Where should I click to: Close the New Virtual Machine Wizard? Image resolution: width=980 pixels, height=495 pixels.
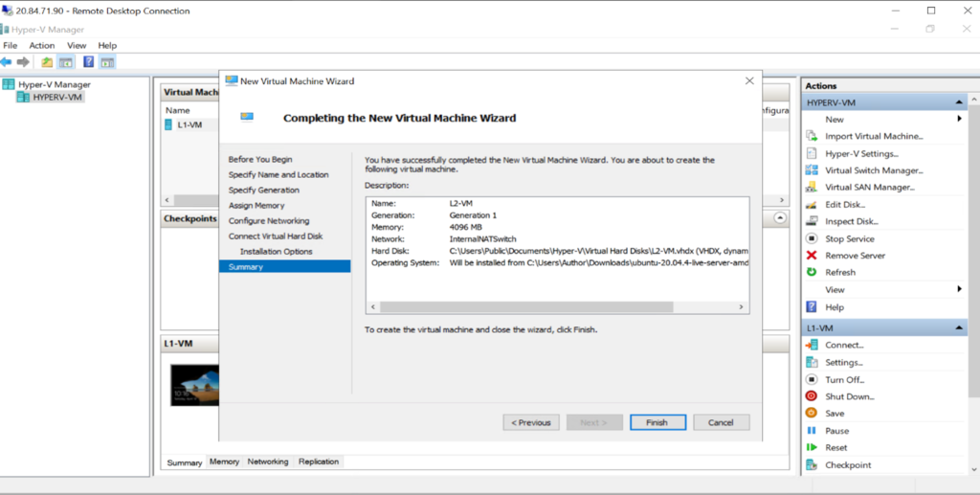749,80
